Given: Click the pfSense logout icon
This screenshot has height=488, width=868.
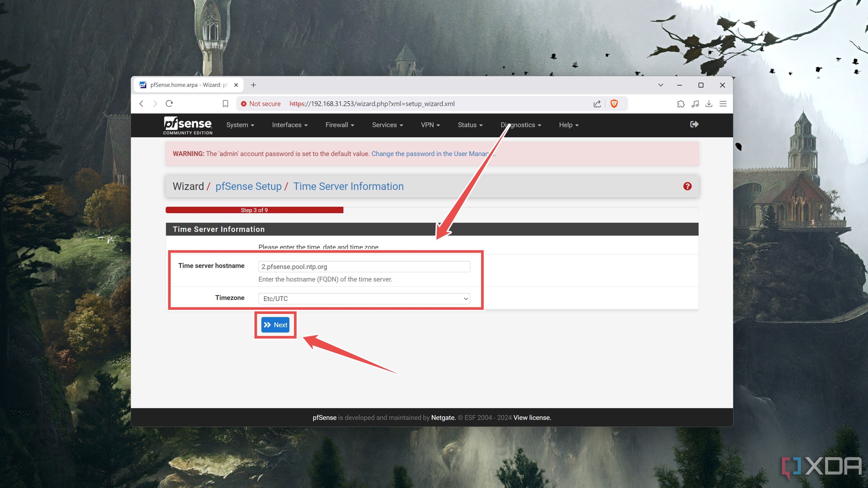Looking at the screenshot, I should [x=694, y=124].
